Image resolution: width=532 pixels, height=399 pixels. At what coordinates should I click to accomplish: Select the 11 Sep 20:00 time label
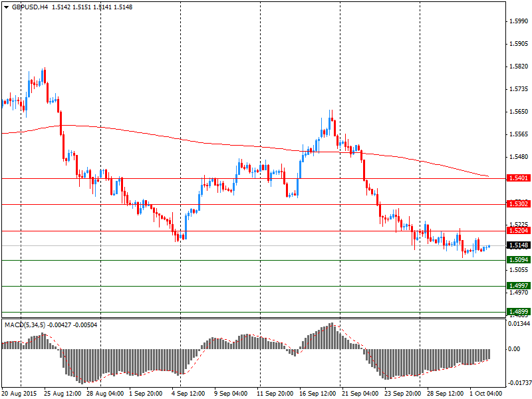click(x=275, y=394)
